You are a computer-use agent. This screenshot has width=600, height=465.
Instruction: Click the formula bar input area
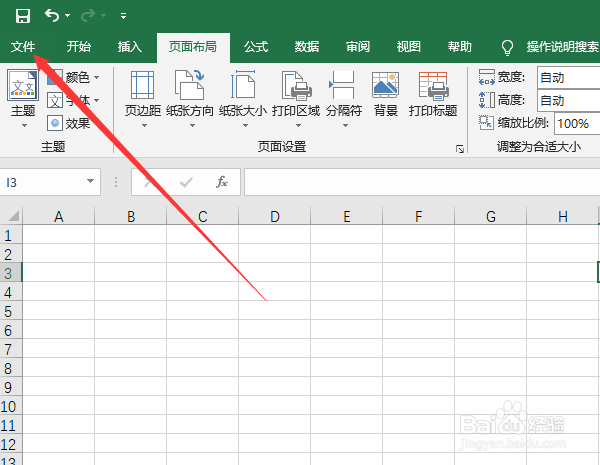tap(422, 182)
